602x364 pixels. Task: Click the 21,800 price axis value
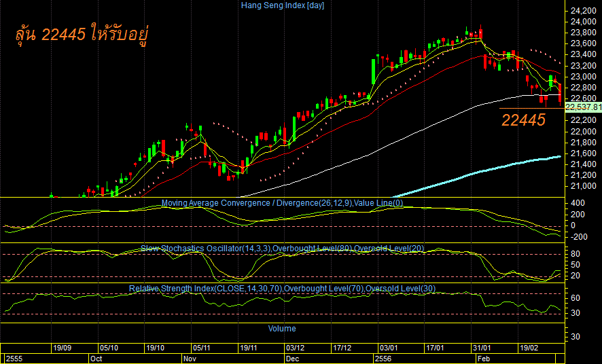[x=583, y=143]
